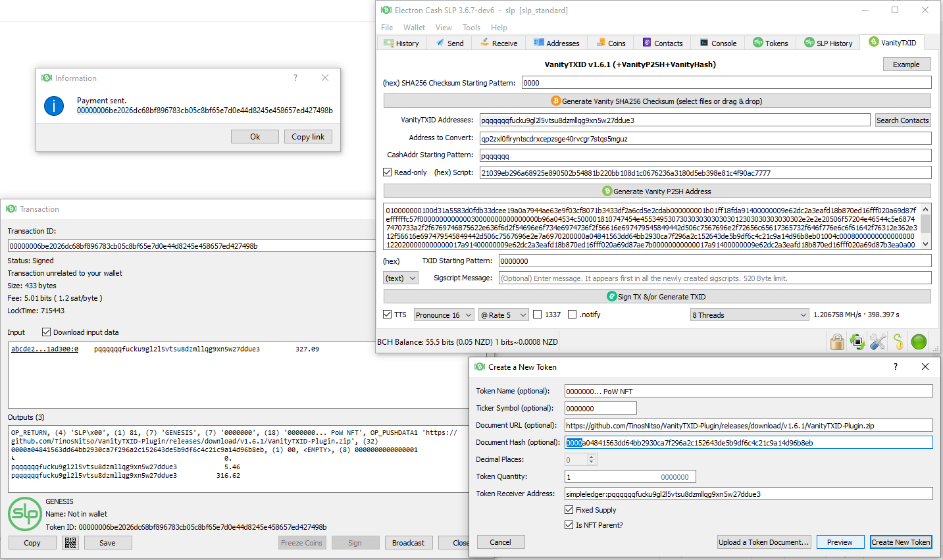Open the Console tab

718,43
